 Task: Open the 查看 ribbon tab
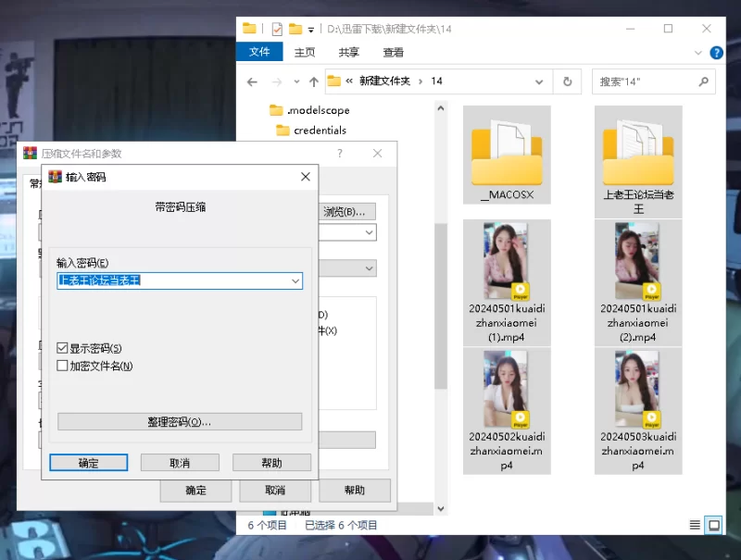tap(393, 53)
